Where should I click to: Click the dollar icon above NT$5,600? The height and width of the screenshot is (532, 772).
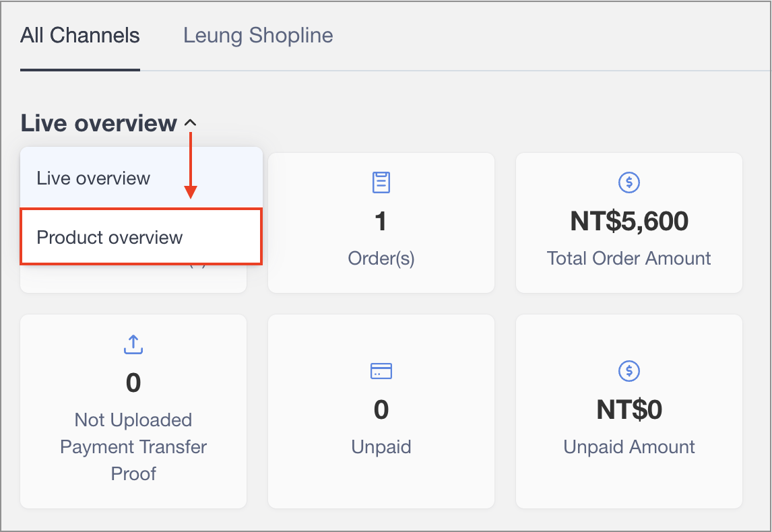click(x=629, y=182)
